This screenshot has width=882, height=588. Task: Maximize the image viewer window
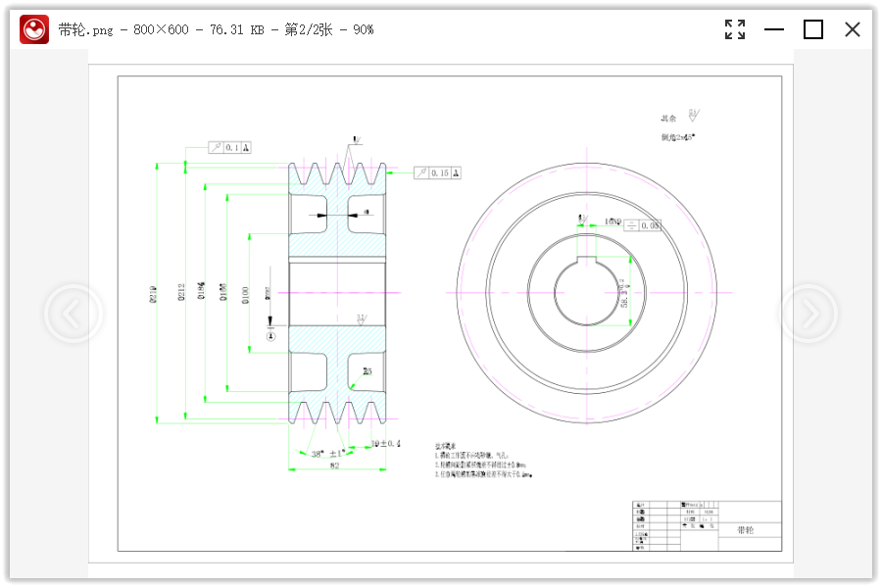(813, 29)
